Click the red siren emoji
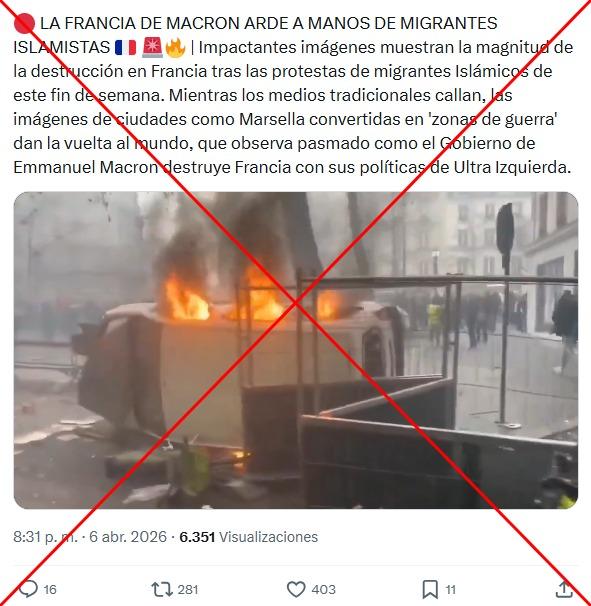The height and width of the screenshot is (606, 591). pos(152,48)
